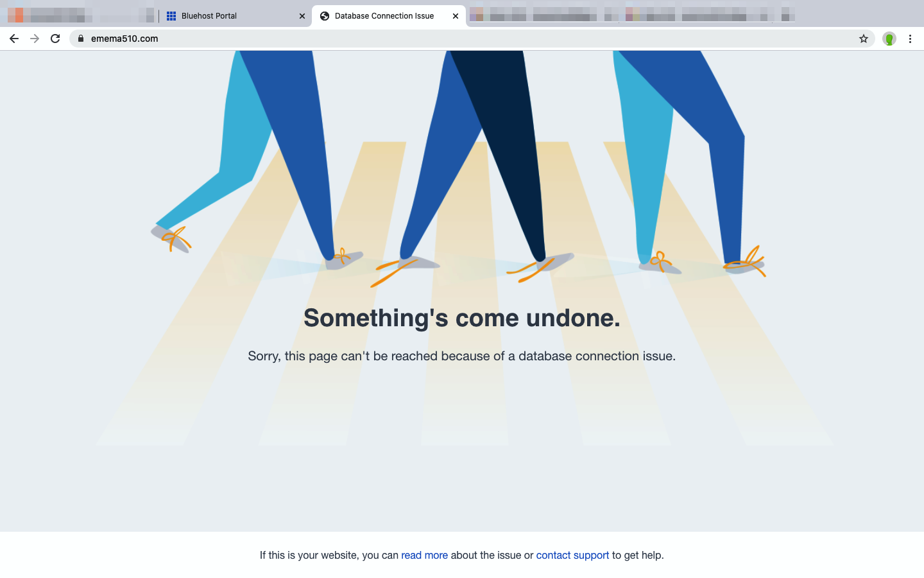Click the Bluehost Portal grid favicon
This screenshot has height=578, width=924.
click(171, 16)
